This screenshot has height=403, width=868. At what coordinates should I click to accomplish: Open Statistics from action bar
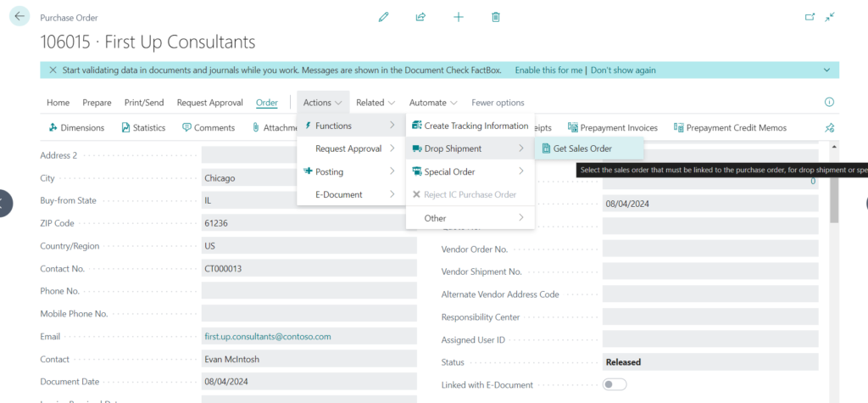(x=143, y=127)
